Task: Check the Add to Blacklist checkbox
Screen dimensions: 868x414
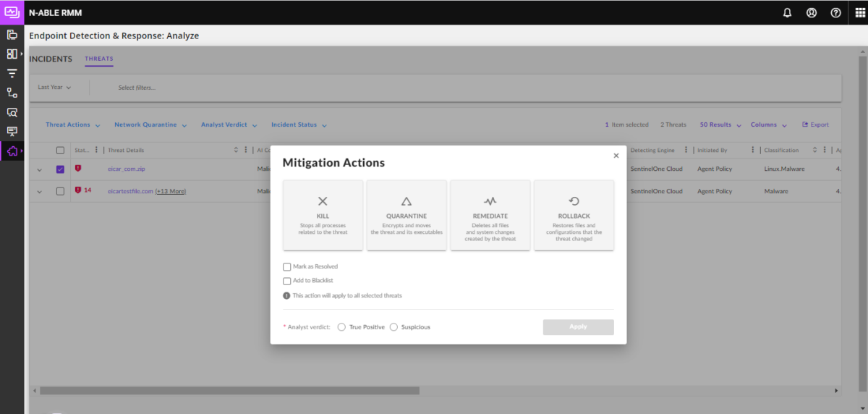Action: point(287,281)
